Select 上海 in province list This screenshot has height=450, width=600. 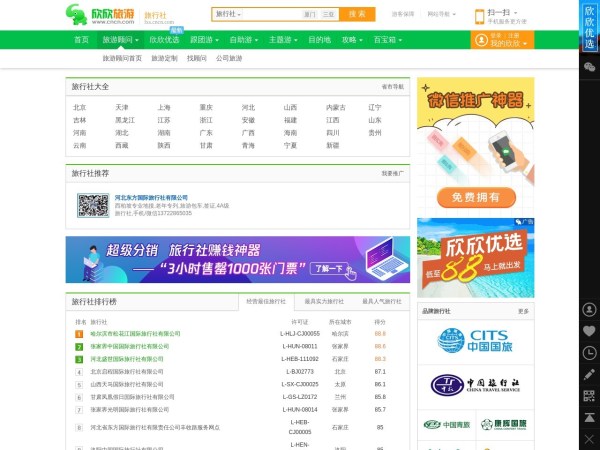(x=164, y=108)
